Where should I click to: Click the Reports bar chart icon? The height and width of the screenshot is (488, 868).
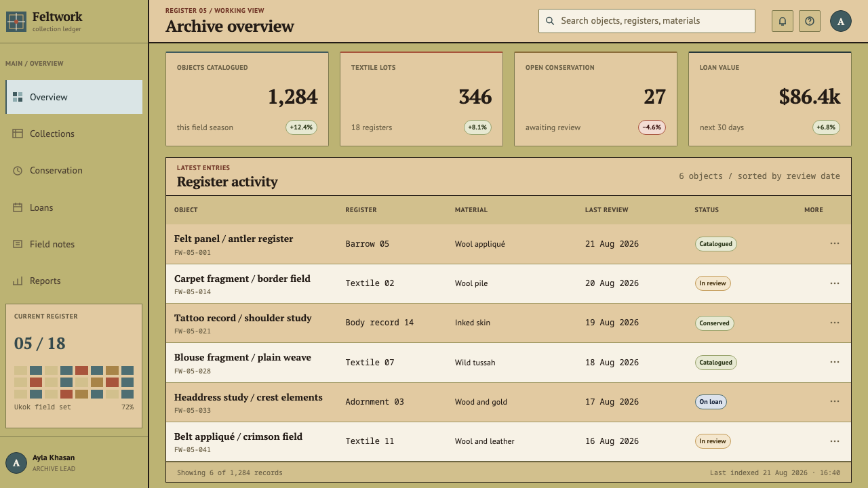pos(18,281)
